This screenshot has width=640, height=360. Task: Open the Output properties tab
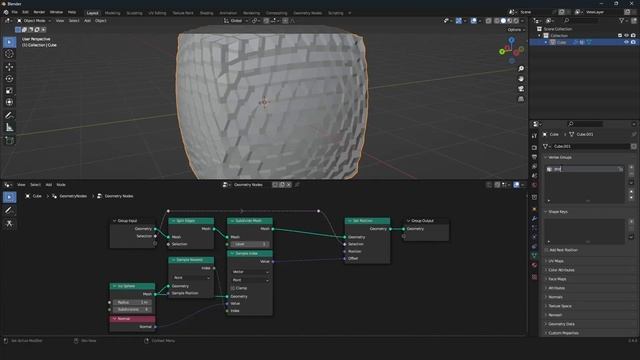coord(534,157)
